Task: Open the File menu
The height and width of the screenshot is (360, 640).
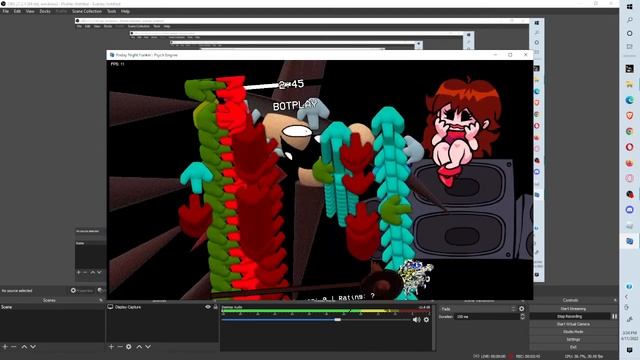Action: point(5,11)
